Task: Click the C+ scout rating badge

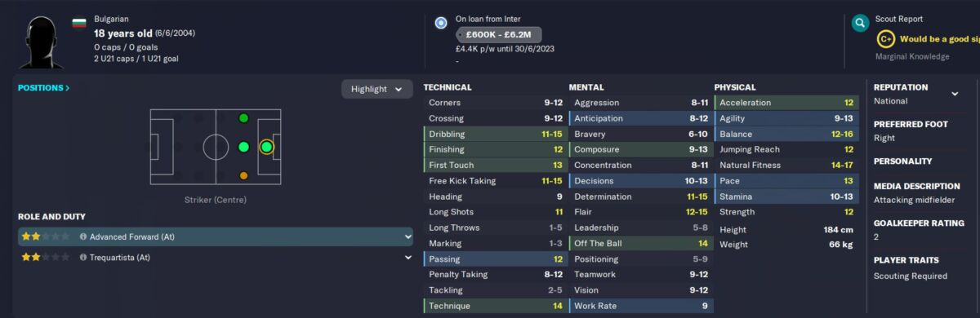Action: coord(884,38)
